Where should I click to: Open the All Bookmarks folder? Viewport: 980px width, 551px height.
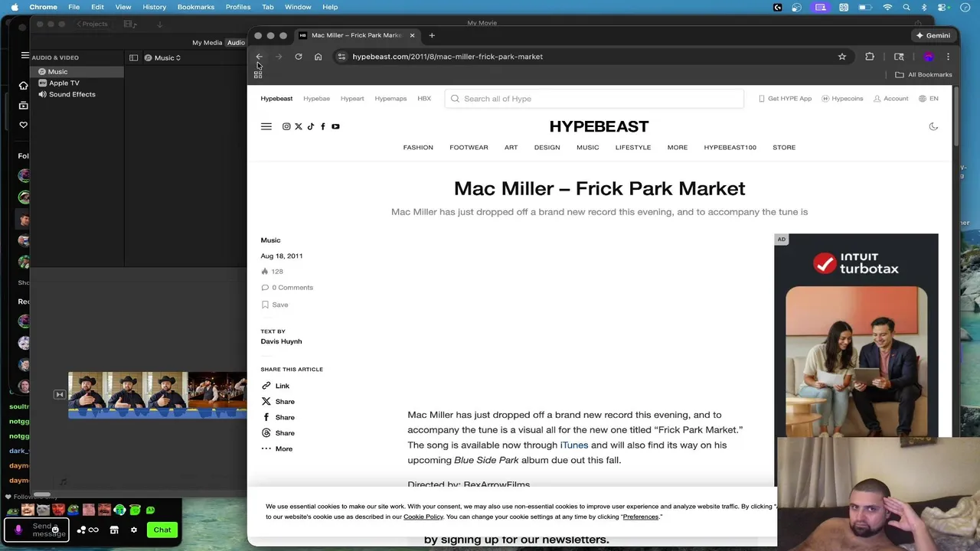924,74
